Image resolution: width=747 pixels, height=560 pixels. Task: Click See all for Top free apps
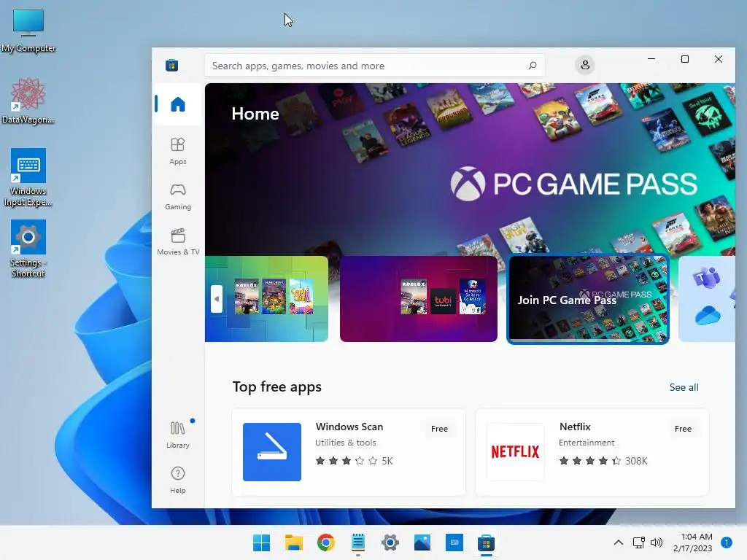click(x=684, y=387)
